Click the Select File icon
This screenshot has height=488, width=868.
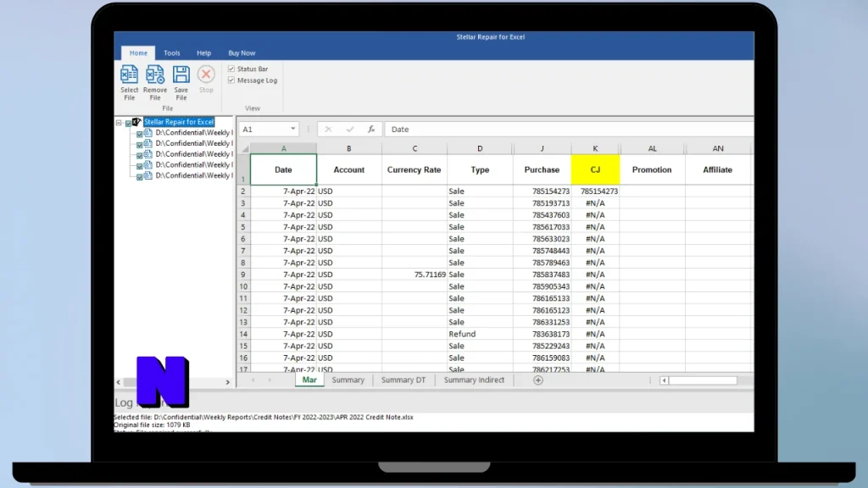coord(129,75)
